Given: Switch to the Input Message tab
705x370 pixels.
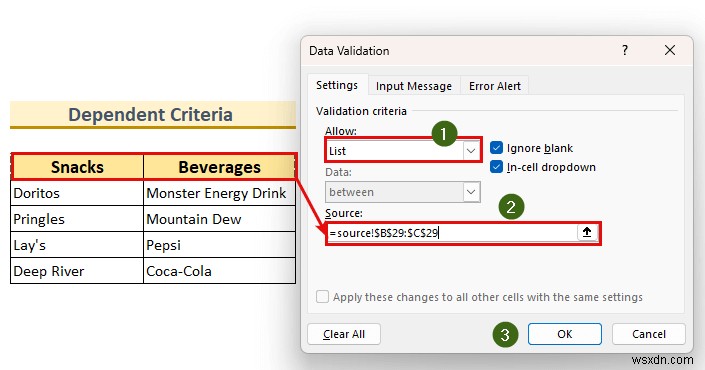Looking at the screenshot, I should click(x=414, y=86).
